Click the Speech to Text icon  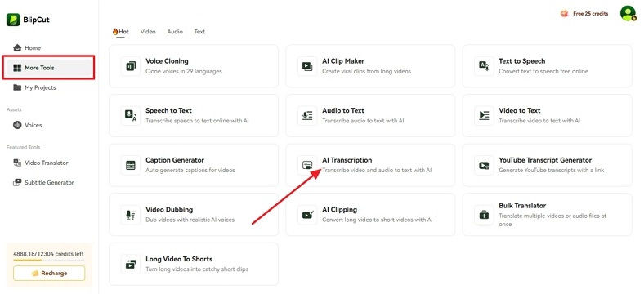click(131, 115)
